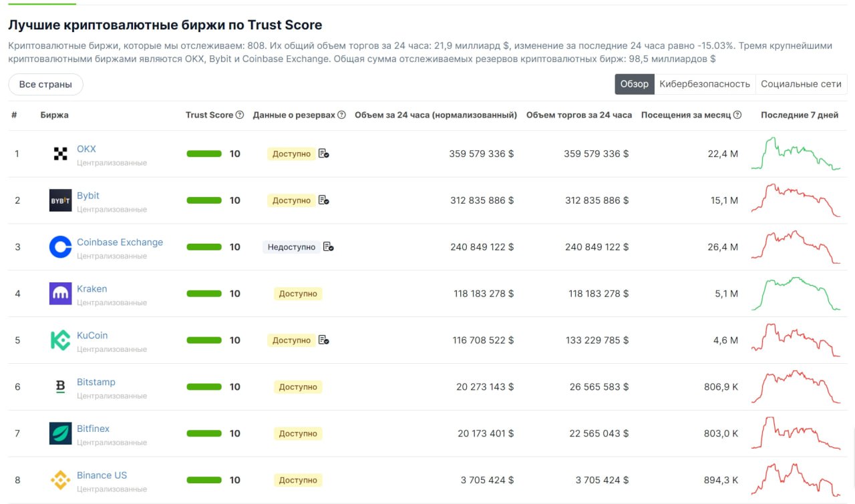Screen dimensions: 855x504
Task: Click reserves document icon in Coinbase row
Action: pos(328,247)
